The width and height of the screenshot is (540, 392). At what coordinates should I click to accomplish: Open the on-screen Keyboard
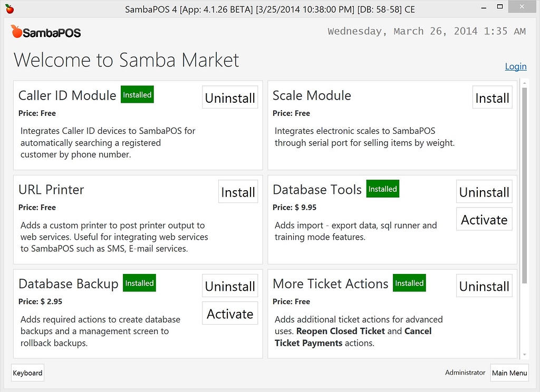coord(27,373)
